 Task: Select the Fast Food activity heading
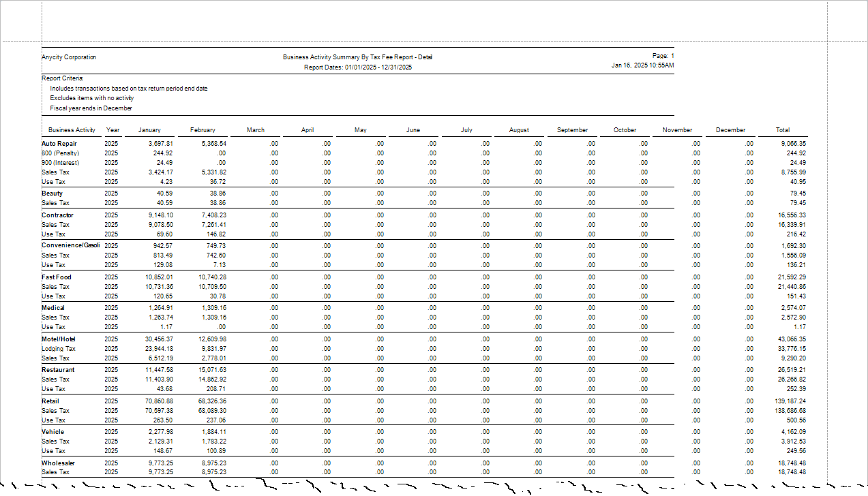57,277
